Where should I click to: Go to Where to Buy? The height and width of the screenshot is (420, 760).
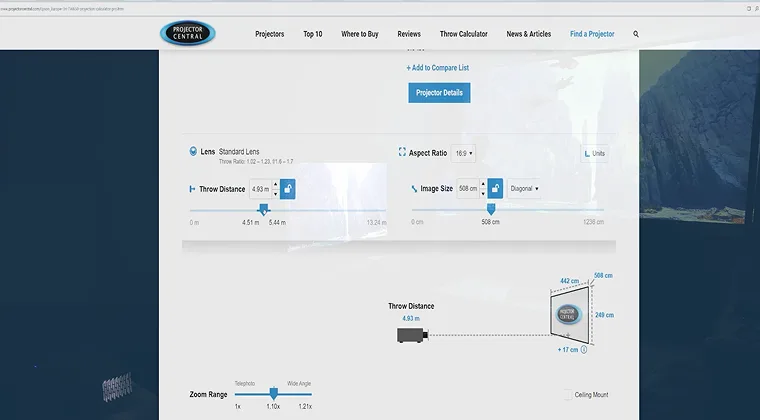(x=360, y=34)
